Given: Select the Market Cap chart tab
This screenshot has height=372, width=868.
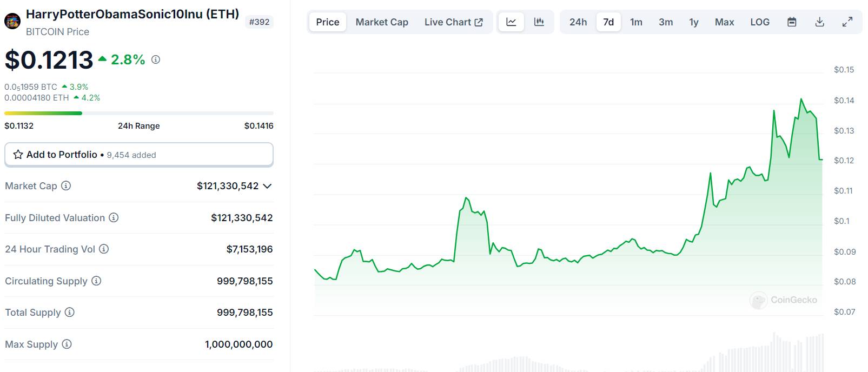Looking at the screenshot, I should point(382,22).
